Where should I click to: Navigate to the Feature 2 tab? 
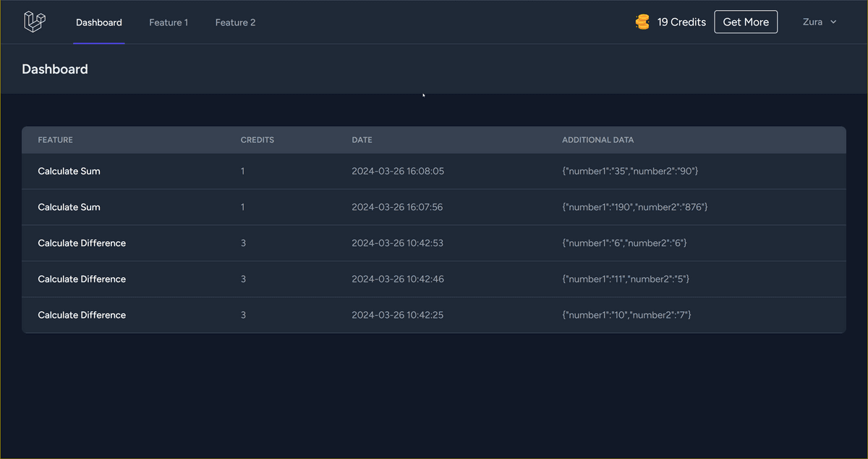(x=235, y=22)
